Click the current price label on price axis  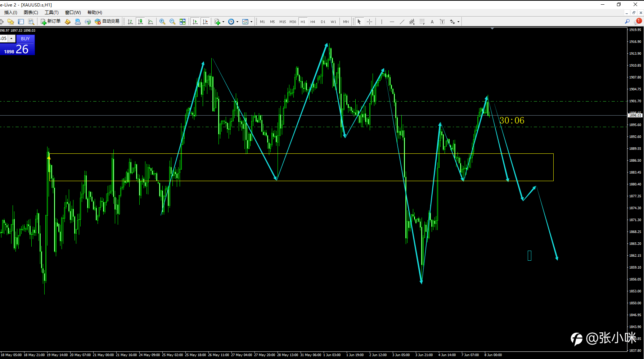point(635,115)
